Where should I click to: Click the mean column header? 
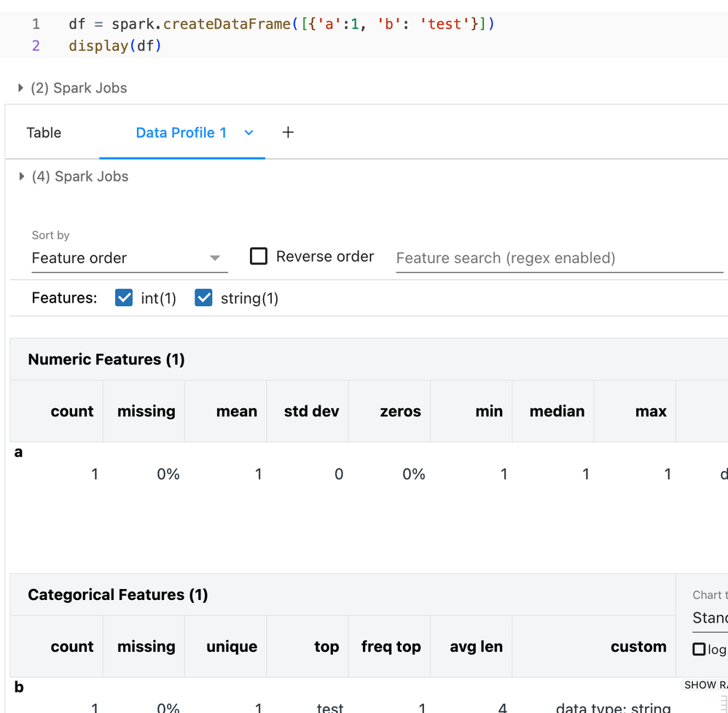tap(236, 411)
